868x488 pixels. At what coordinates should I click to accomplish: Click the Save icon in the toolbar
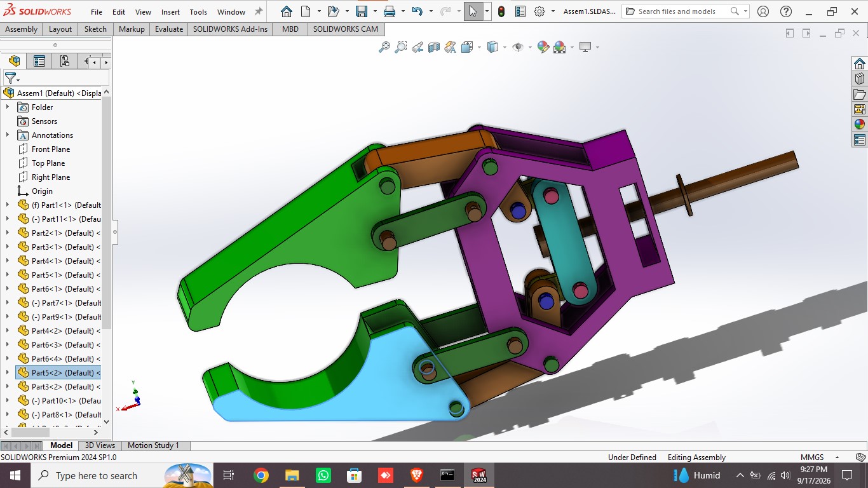point(362,11)
